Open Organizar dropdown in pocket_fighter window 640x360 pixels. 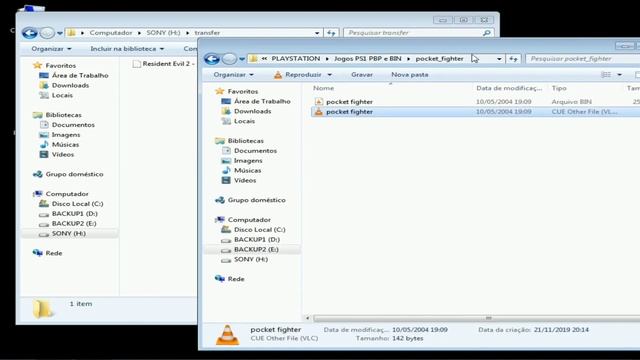pyautogui.click(x=234, y=75)
